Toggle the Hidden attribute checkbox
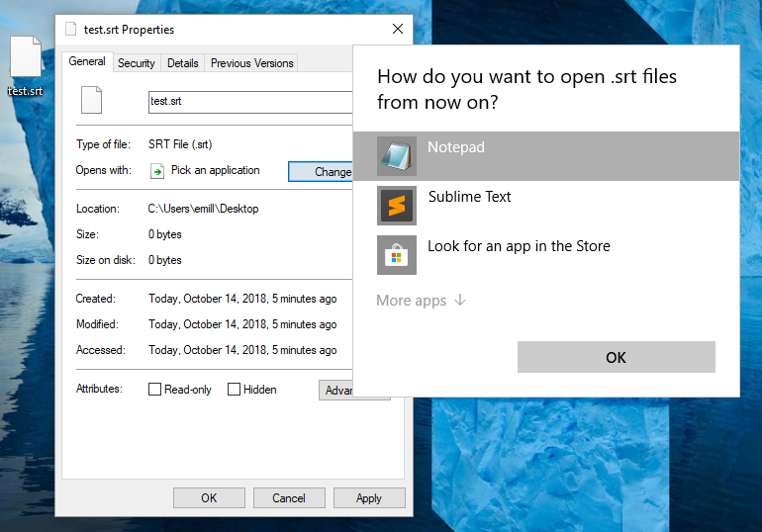This screenshot has width=762, height=532. point(234,390)
